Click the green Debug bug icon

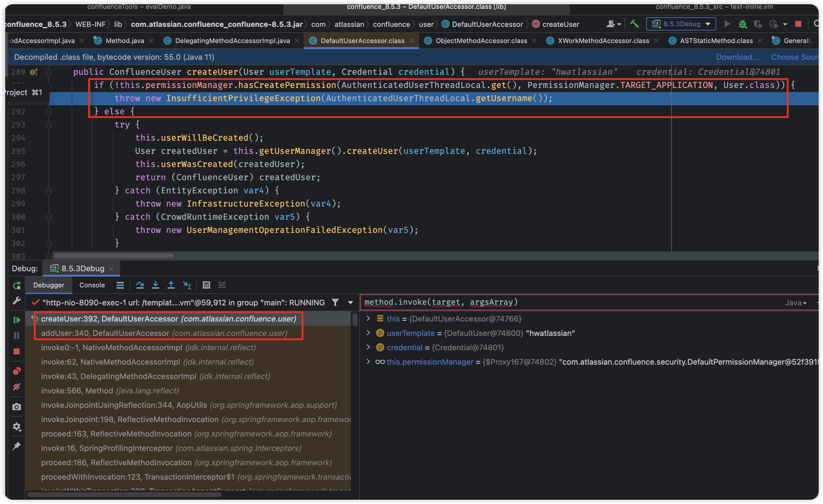point(743,24)
